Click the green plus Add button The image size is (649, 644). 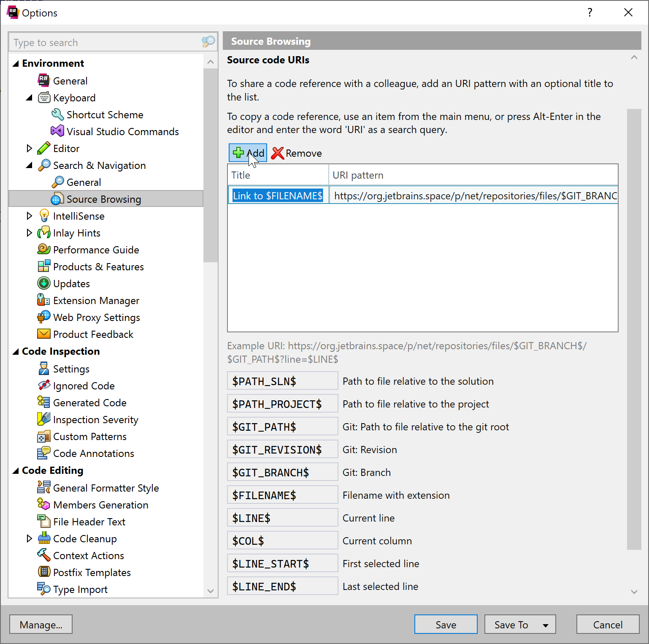pos(248,153)
